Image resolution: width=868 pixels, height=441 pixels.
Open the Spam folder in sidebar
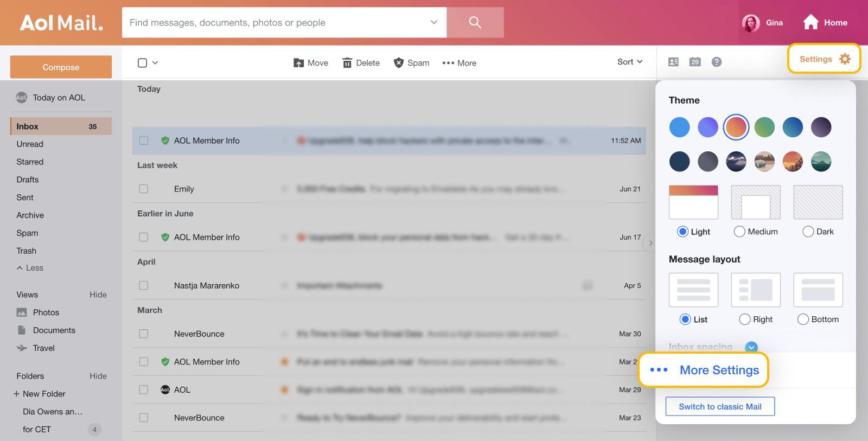pos(27,233)
